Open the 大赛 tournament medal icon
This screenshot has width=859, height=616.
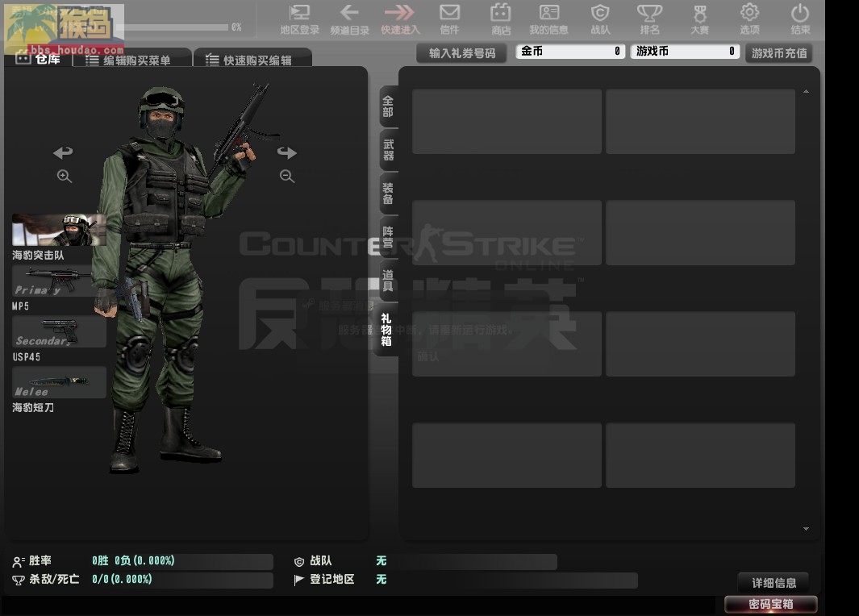699,19
